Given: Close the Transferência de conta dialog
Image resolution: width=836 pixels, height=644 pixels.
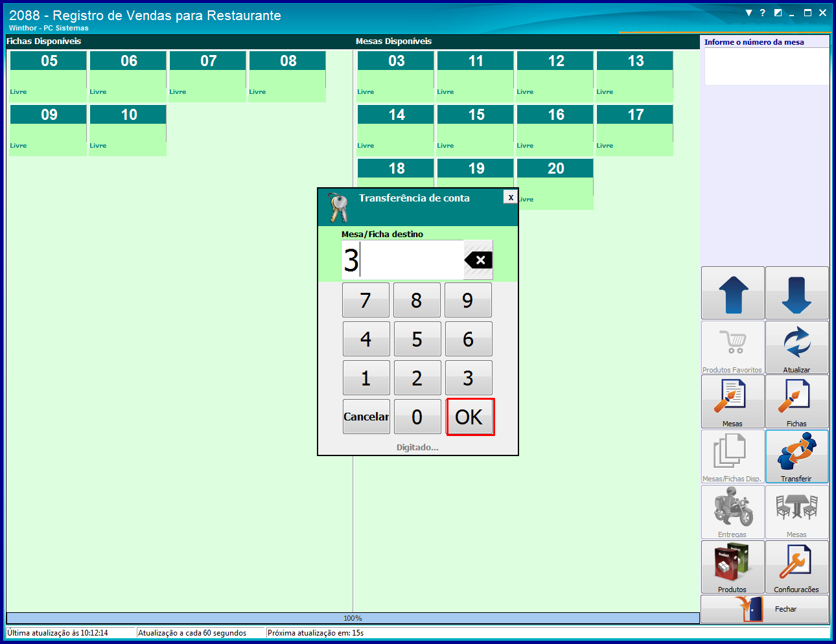Looking at the screenshot, I should click(x=511, y=198).
